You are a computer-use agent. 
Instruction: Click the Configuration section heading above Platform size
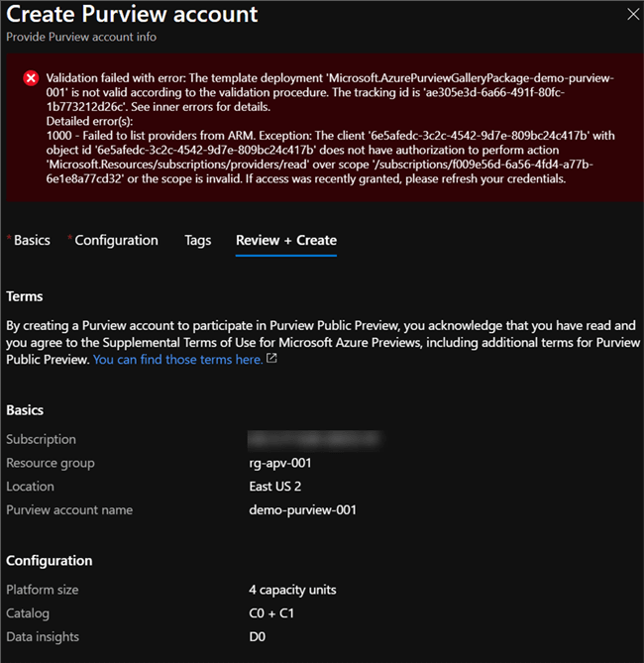[x=50, y=560]
